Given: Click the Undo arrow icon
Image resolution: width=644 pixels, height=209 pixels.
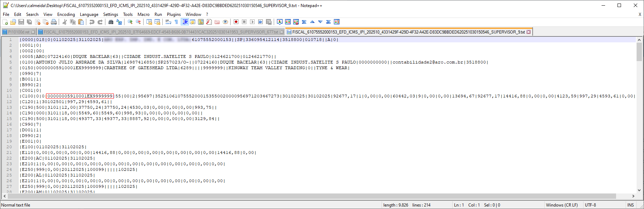Looking at the screenshot, I should (x=92, y=22).
